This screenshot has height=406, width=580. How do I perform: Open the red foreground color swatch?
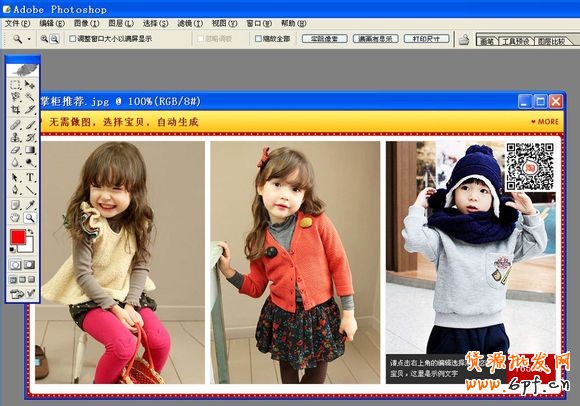click(x=18, y=237)
